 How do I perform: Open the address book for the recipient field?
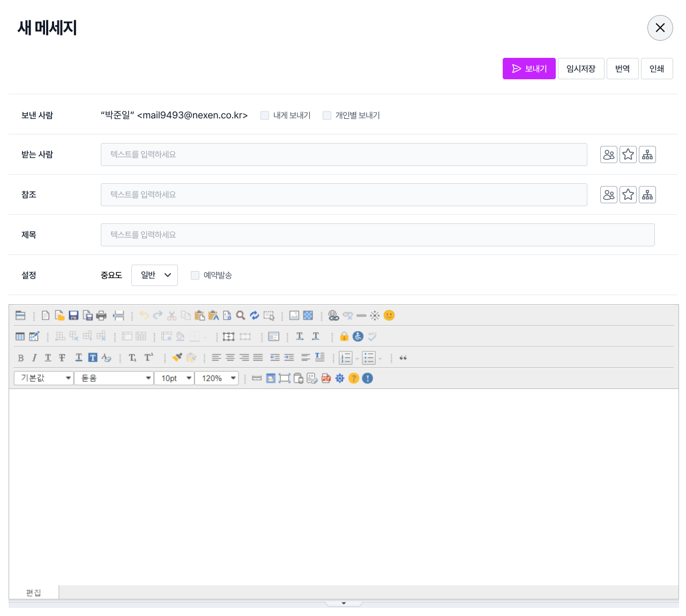609,155
